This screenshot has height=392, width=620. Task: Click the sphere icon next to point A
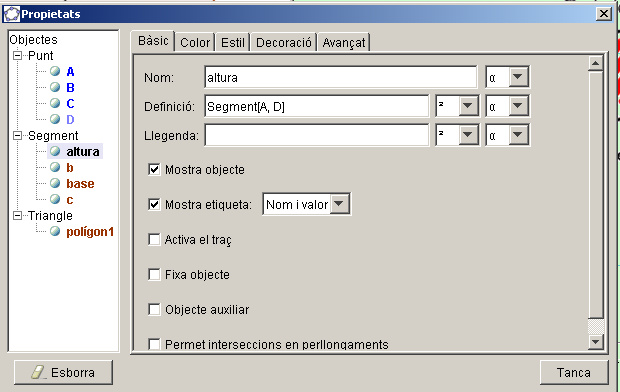(x=55, y=71)
